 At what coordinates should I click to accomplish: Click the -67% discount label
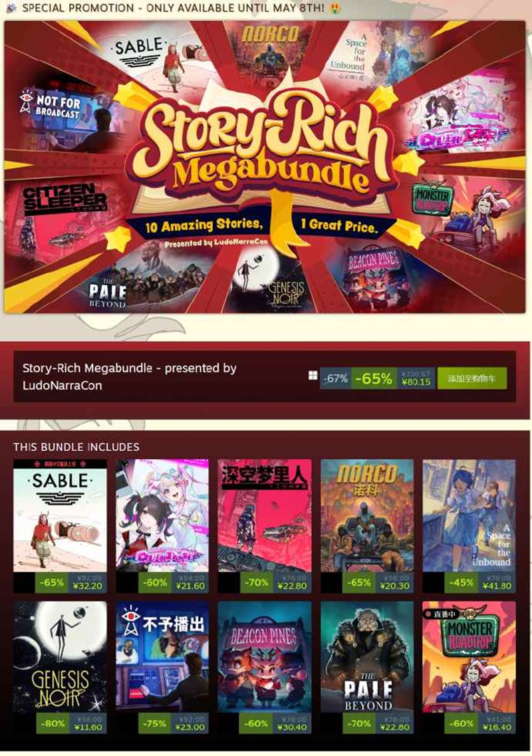pyautogui.click(x=336, y=378)
